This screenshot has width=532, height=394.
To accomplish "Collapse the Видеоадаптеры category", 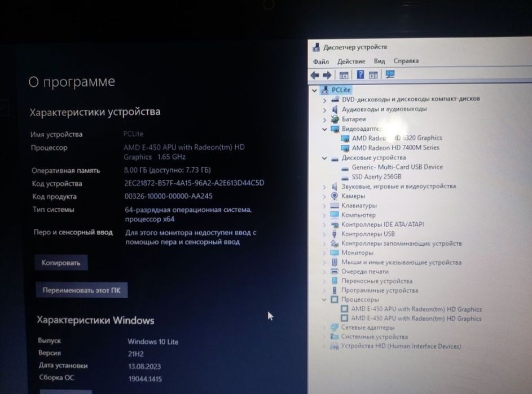I will (324, 129).
